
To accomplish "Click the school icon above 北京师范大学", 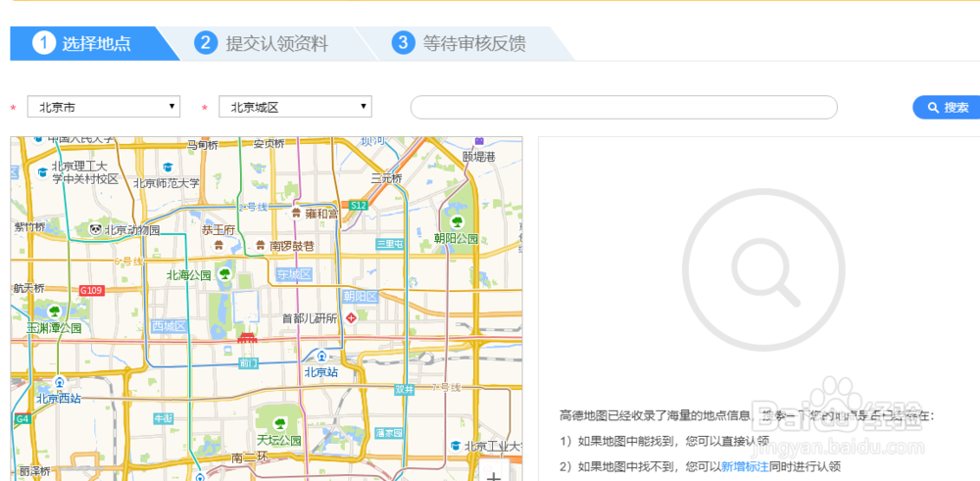I will point(168,168).
